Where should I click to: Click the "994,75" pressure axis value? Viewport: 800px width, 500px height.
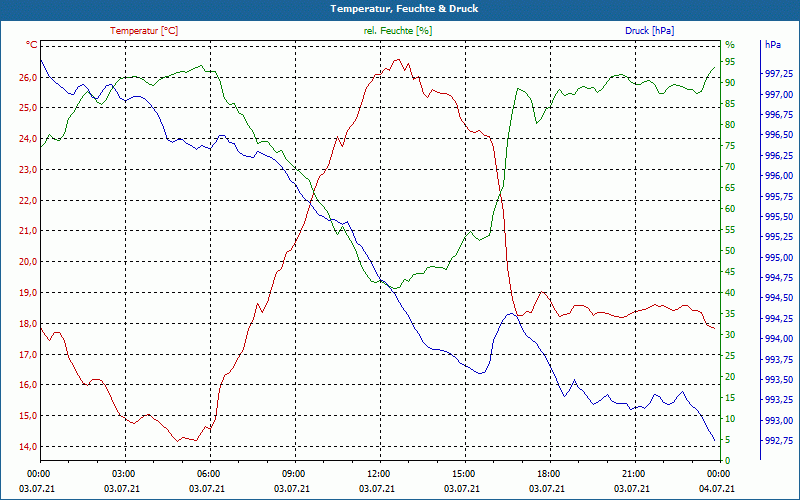click(779, 278)
